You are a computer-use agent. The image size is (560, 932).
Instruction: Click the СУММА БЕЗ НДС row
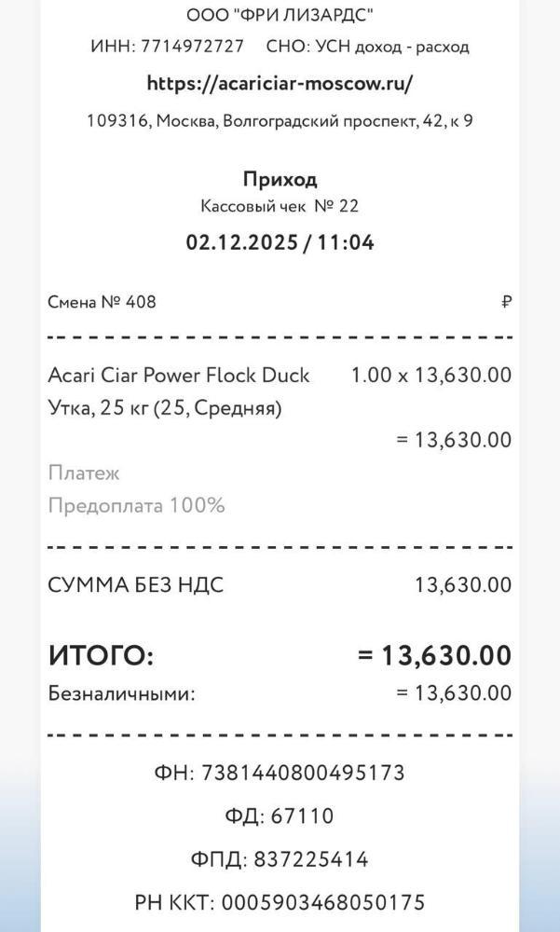click(x=136, y=585)
